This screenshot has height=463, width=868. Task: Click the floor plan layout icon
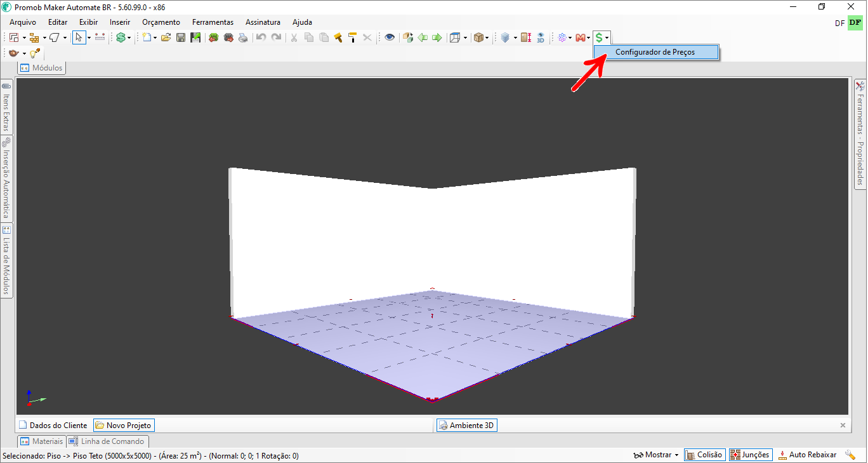click(x=14, y=37)
